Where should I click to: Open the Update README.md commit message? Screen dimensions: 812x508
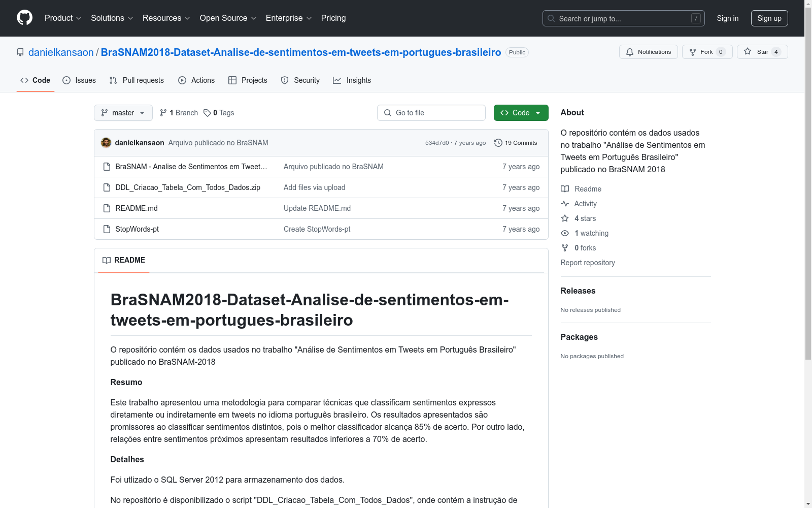(x=317, y=208)
